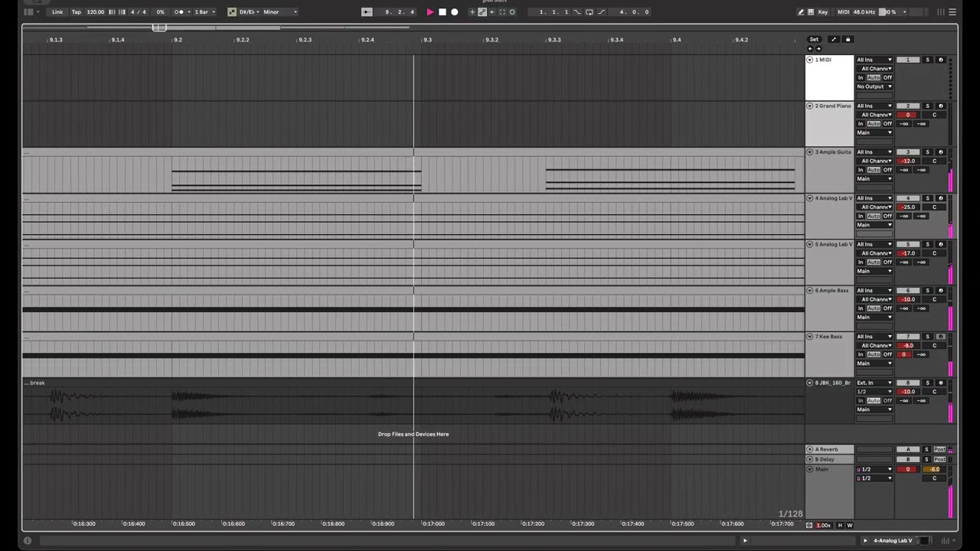Open the Key Map Mode switch
980x551 pixels.
[823, 12]
